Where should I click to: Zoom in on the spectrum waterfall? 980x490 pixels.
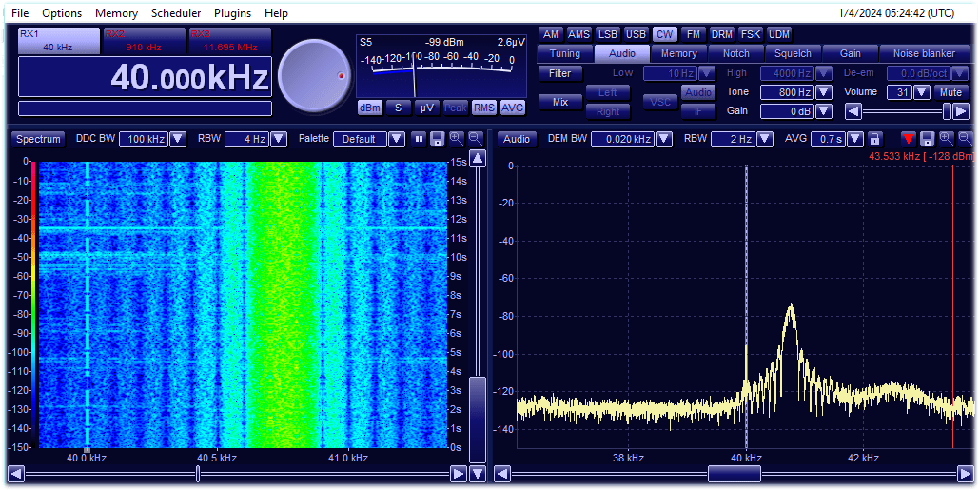(457, 139)
